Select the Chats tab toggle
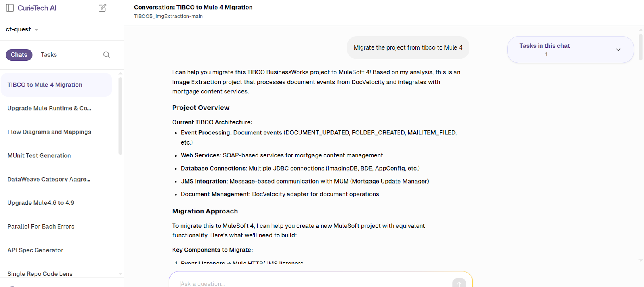644x287 pixels. click(19, 54)
